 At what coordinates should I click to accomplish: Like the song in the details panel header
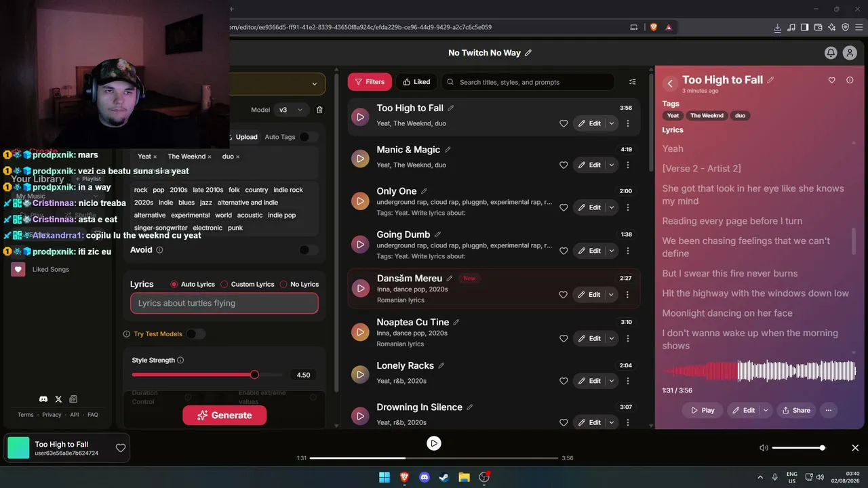832,80
